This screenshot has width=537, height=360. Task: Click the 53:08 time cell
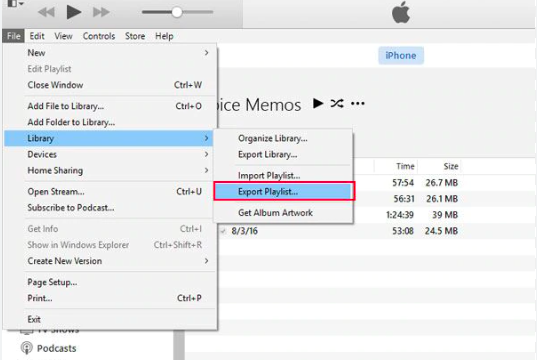pos(403,231)
